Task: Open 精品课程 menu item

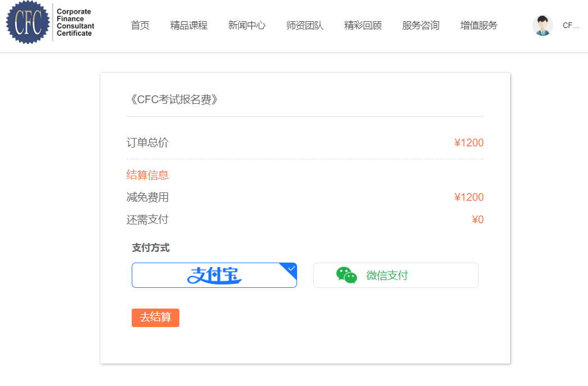Action: [x=189, y=26]
